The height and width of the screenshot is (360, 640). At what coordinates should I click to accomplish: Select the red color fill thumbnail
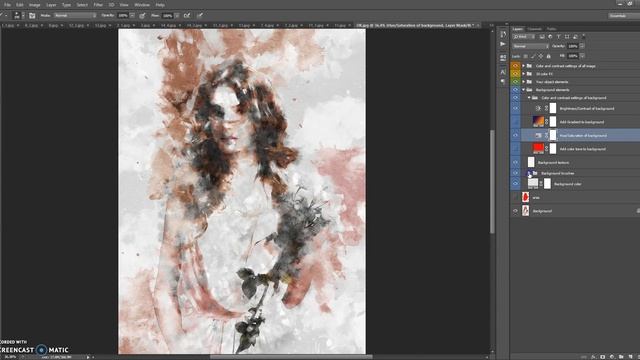538,149
